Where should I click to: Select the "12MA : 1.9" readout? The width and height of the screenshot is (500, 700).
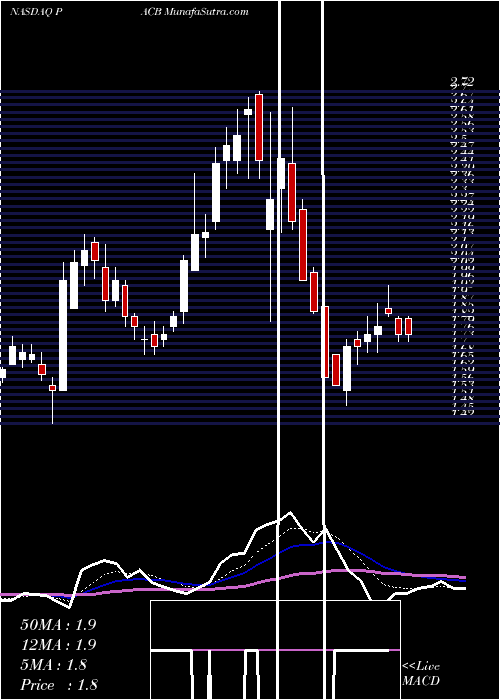pos(58,645)
